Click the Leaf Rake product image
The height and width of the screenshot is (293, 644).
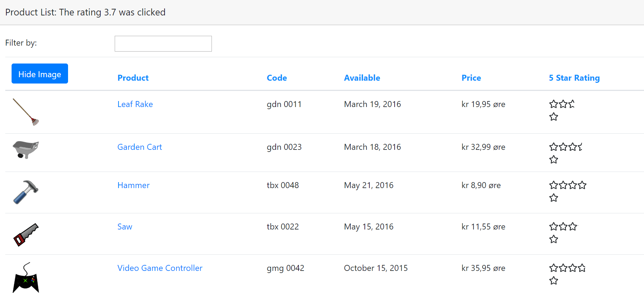tap(26, 112)
